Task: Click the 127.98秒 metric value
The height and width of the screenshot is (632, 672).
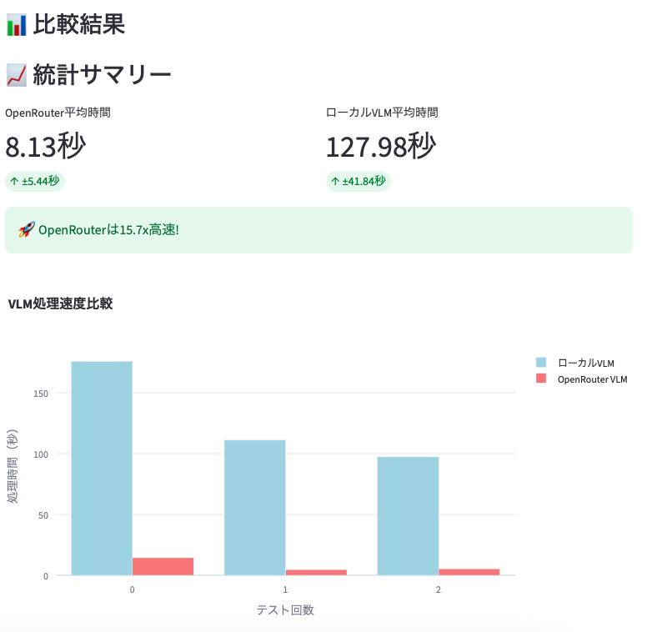Action: tap(380, 147)
